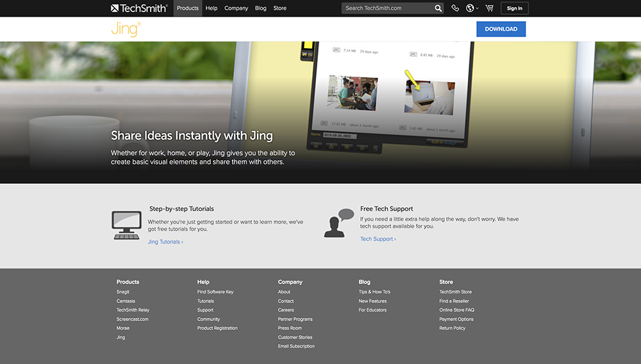Click the Share Ideas Instantly with Jing headline
This screenshot has width=641, height=364.
[x=192, y=136]
